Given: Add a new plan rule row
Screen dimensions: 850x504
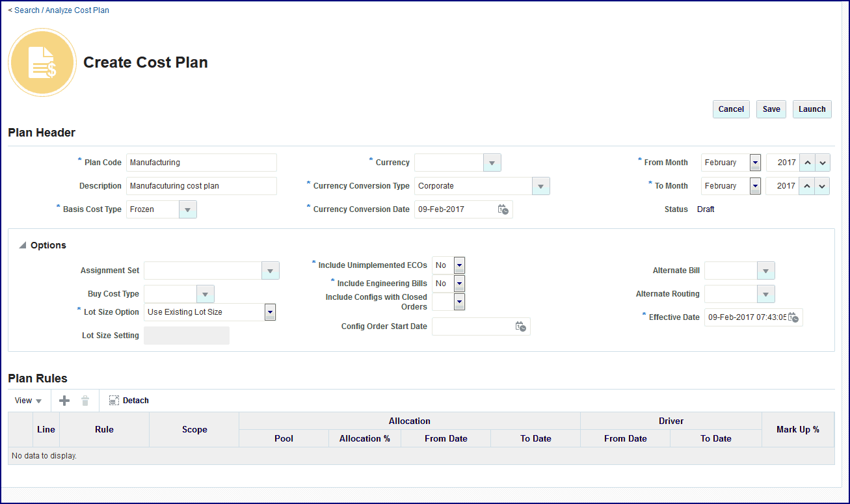Looking at the screenshot, I should point(64,401).
